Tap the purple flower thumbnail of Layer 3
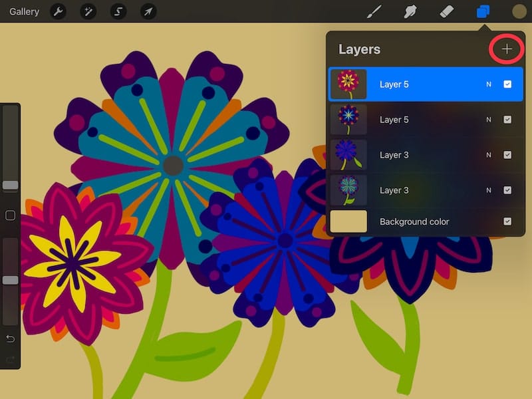 tap(348, 155)
